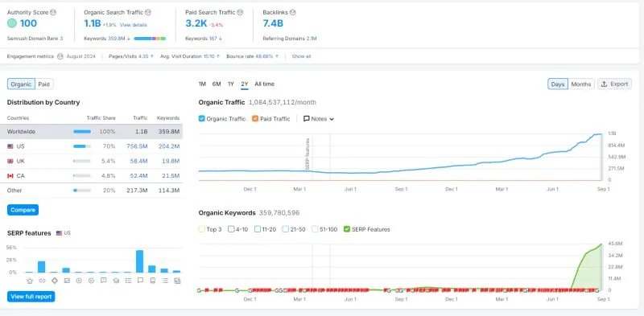Viewport: 644px width, 316px height.
Task: Click the chain-link SERP feature icon
Action: 42,281
